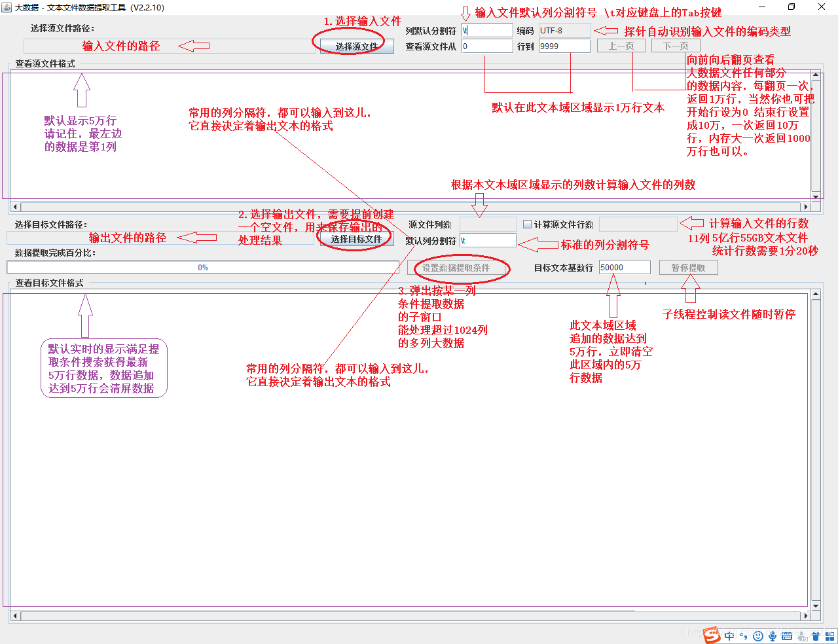Click the 选择目标文件路径 path field
Image resolution: width=838 pixels, height=644 pixels.
click(x=160, y=238)
